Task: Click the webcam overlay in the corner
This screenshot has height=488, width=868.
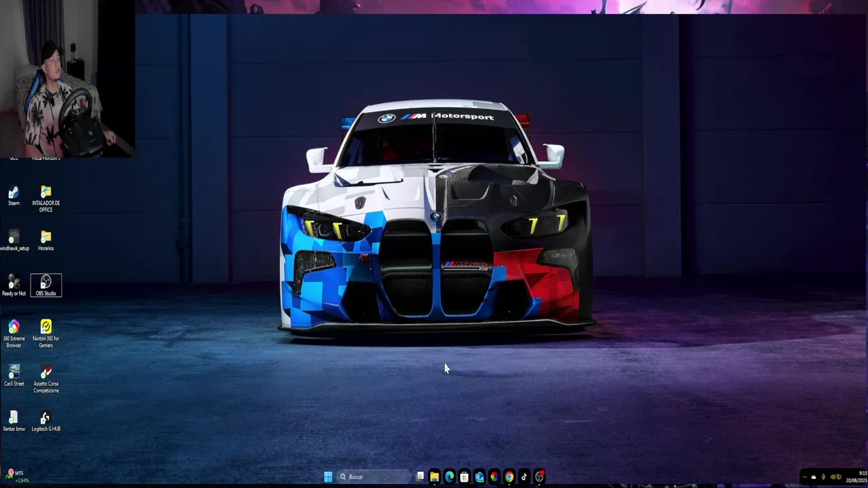Action: click(67, 79)
